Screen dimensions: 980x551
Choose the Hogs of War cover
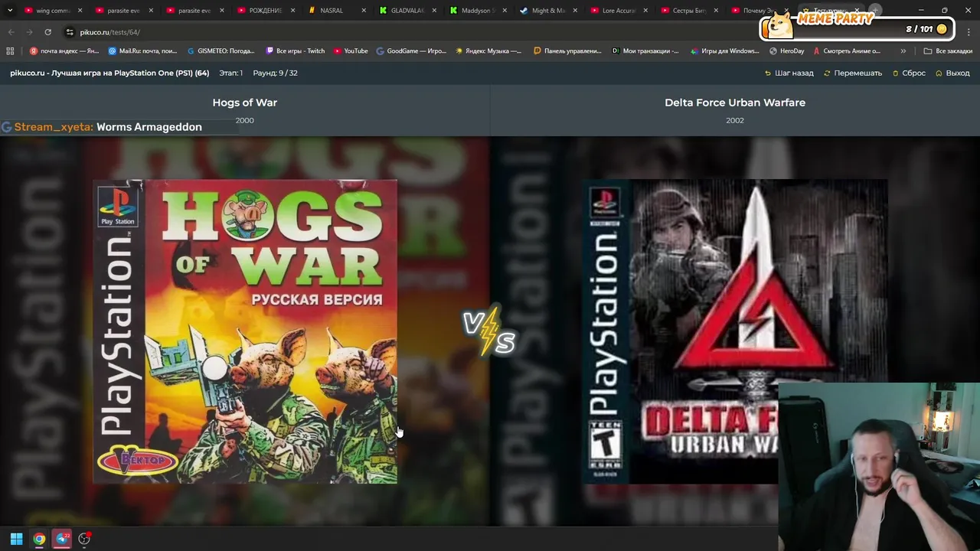245,331
